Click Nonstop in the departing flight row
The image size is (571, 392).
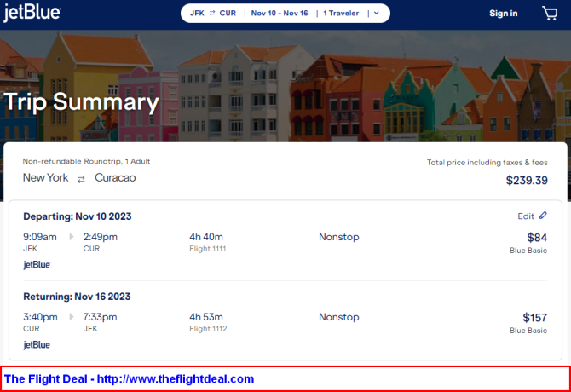[339, 237]
